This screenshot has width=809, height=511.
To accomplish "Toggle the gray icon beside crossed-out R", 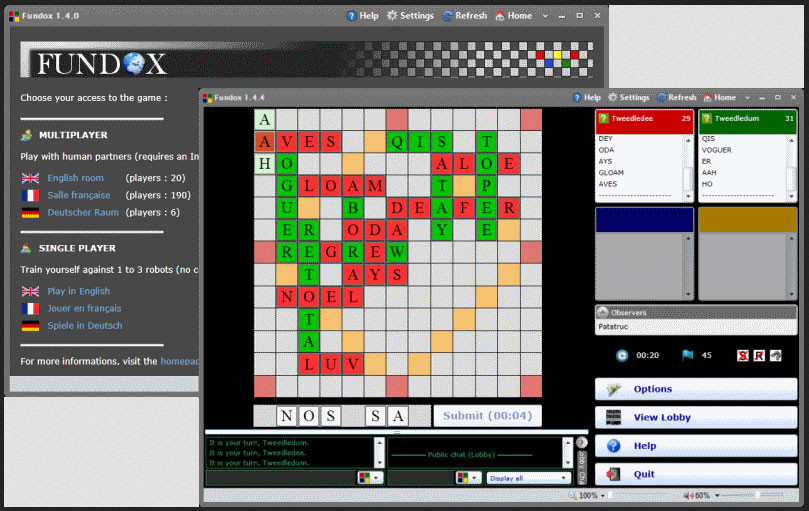I will (775, 356).
